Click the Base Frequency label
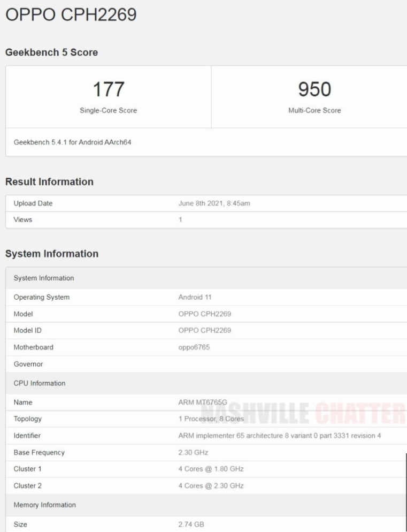The width and height of the screenshot is (407, 532). (39, 453)
